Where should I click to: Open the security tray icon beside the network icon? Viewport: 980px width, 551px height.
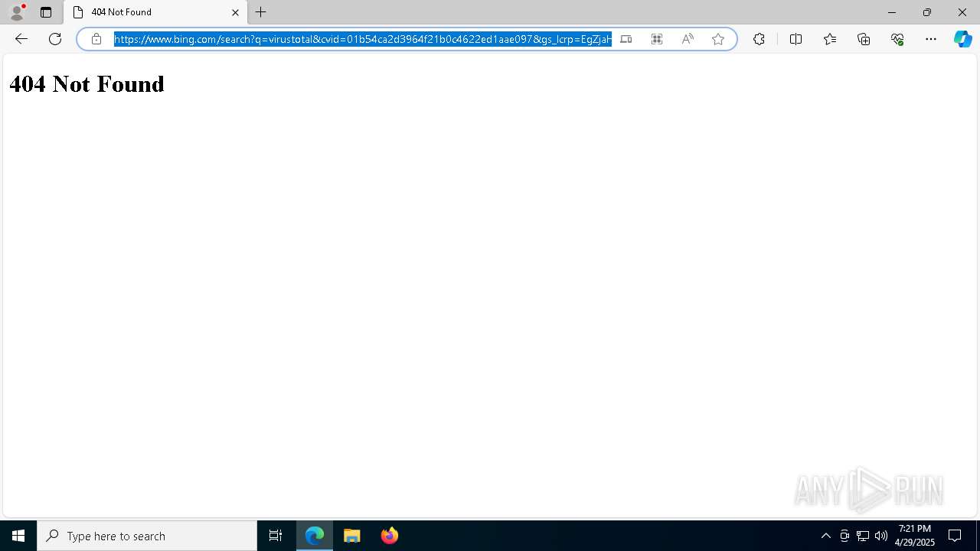coord(844,536)
